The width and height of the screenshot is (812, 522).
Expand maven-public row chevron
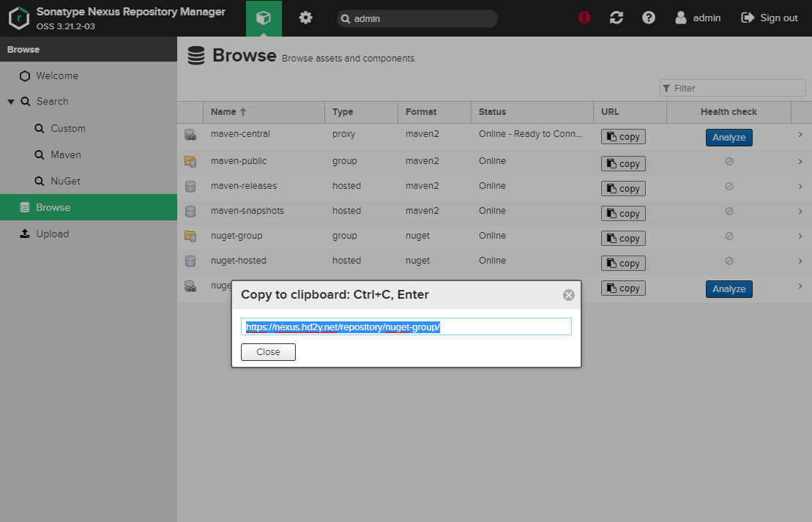[800, 162]
